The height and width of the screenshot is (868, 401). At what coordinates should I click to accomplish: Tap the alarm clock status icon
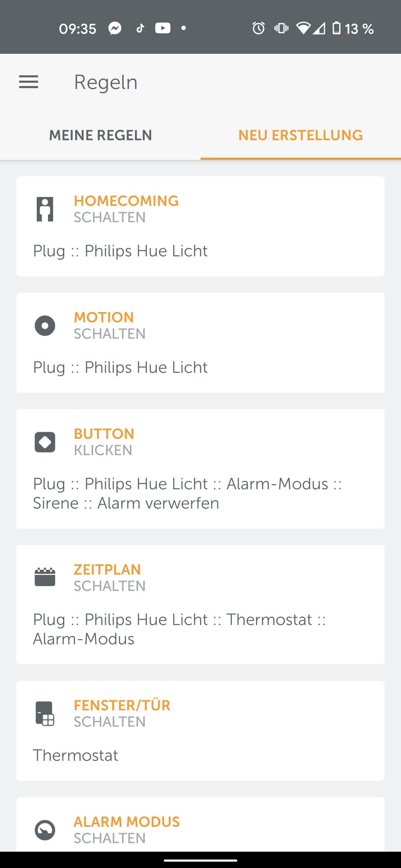(258, 28)
